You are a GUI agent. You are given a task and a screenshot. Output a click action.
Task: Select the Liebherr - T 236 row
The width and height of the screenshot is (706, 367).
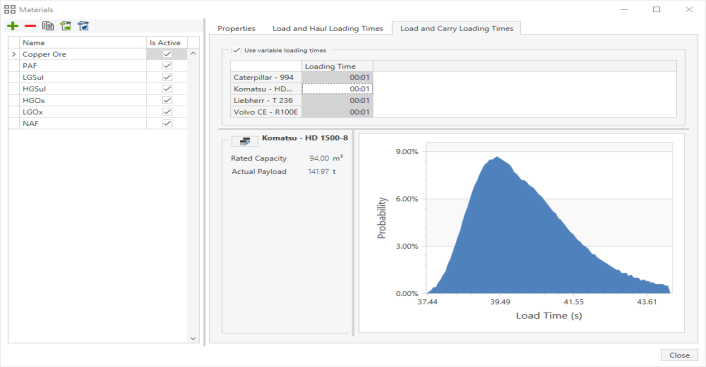pyautogui.click(x=266, y=100)
